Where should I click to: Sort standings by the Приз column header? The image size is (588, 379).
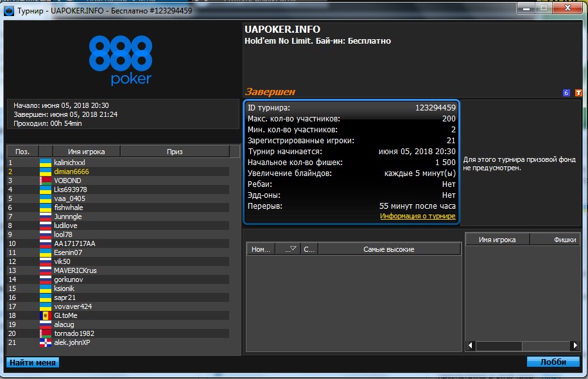coord(175,152)
